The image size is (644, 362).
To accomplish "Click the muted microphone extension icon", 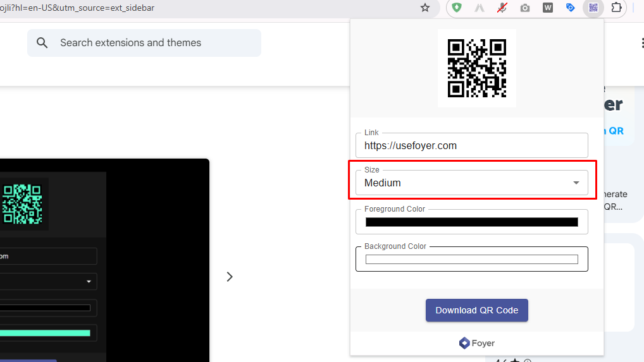I will 502,8.
